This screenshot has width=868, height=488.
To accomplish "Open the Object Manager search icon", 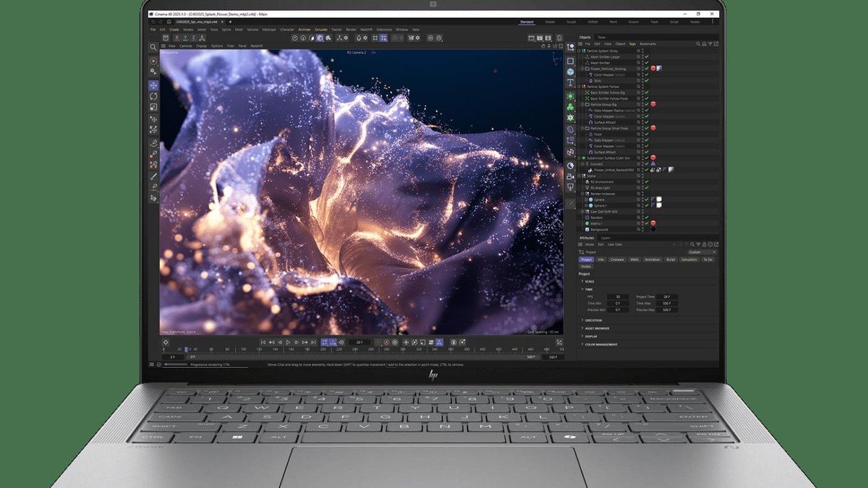I will click(699, 43).
